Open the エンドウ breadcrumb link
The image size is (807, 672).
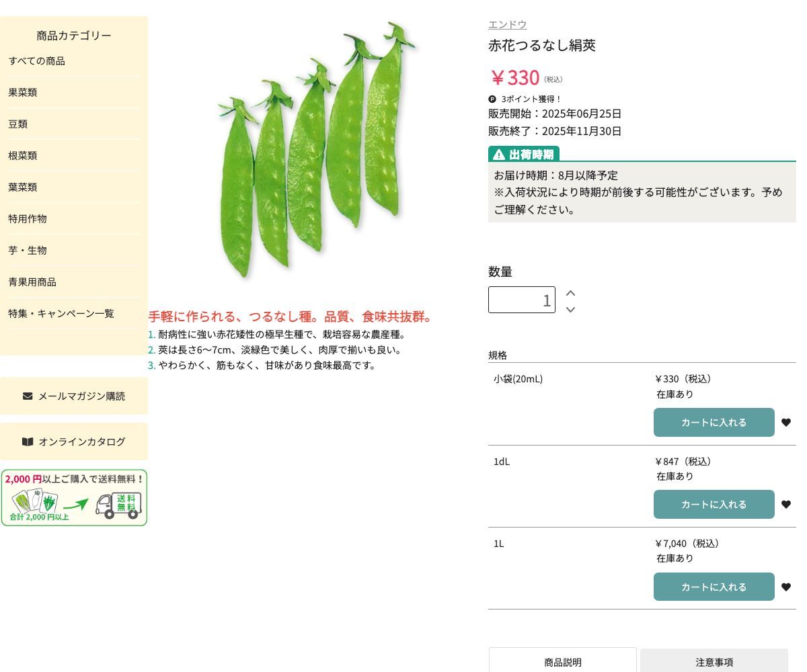coord(507,24)
